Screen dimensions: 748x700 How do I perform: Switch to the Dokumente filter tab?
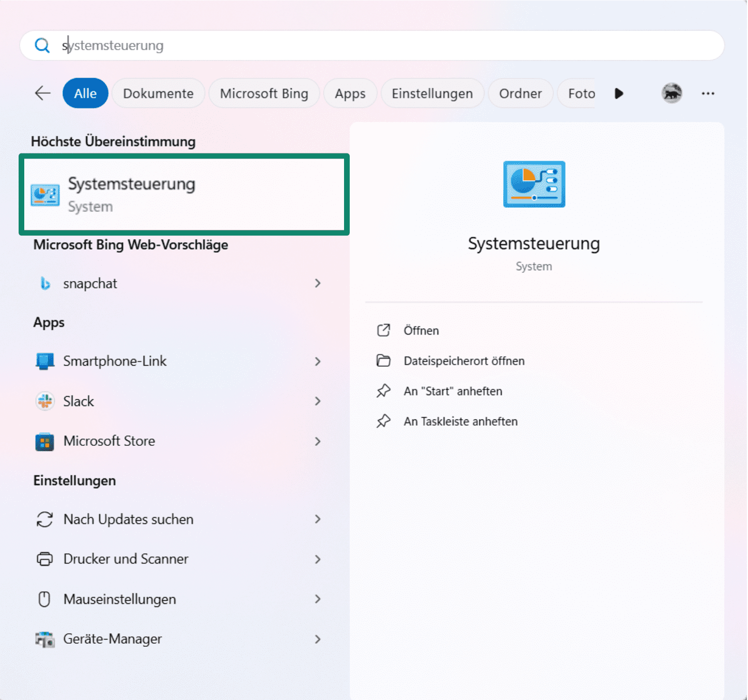[x=158, y=93]
